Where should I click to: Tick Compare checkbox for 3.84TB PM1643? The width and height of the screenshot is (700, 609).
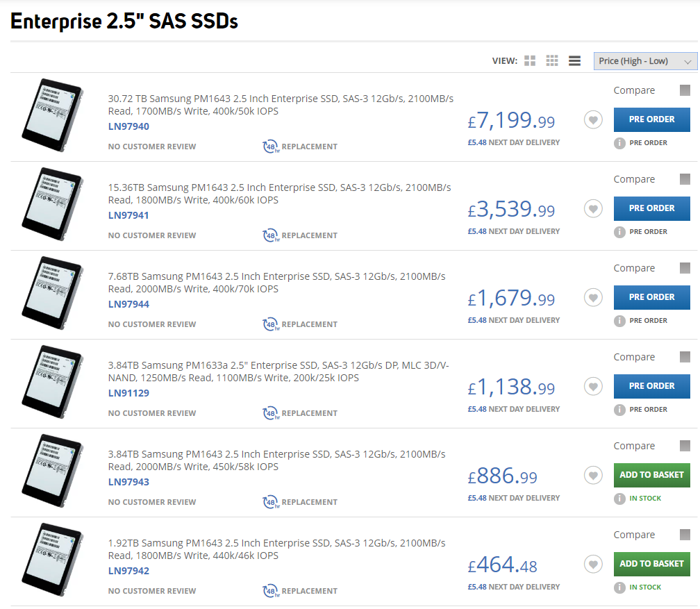point(685,446)
